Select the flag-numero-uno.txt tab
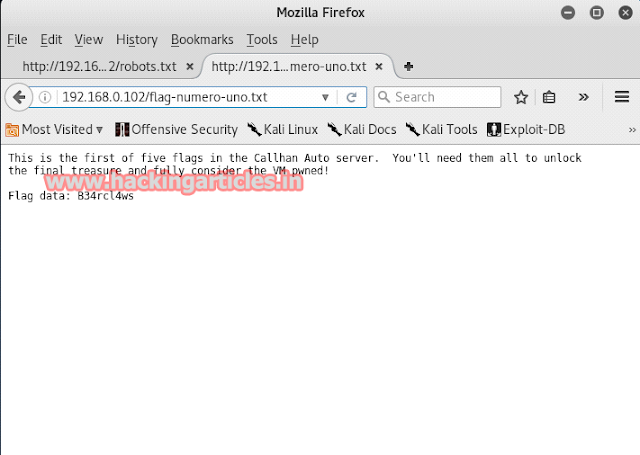The width and height of the screenshot is (640, 455). [x=289, y=66]
